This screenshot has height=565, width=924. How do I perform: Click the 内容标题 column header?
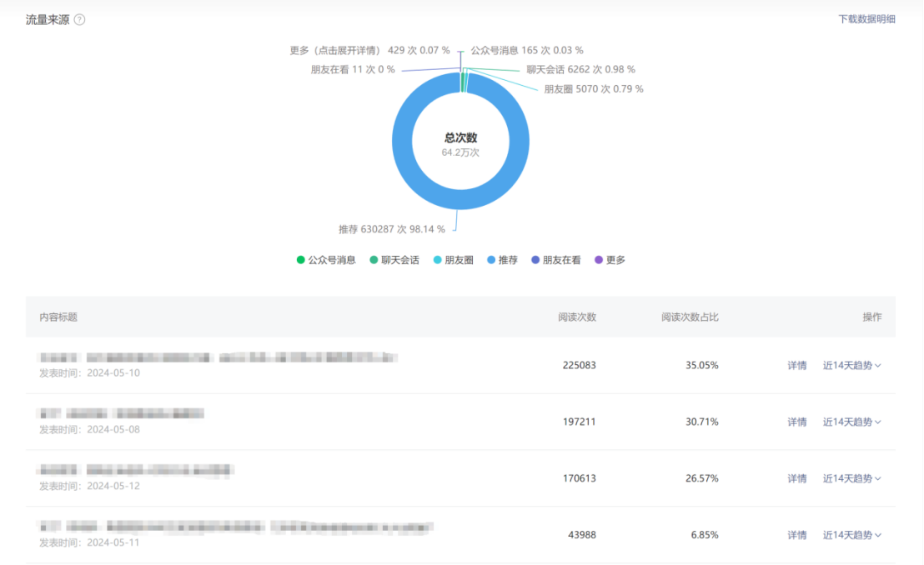coord(63,317)
